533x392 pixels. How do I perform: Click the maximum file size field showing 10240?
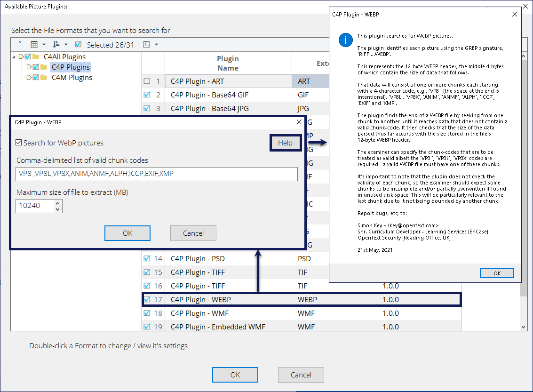[35, 206]
